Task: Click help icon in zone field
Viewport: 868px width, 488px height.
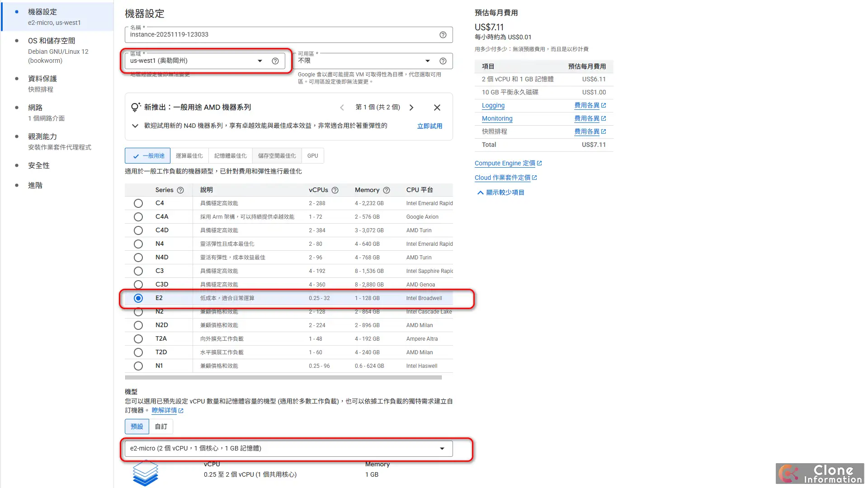Action: point(443,61)
